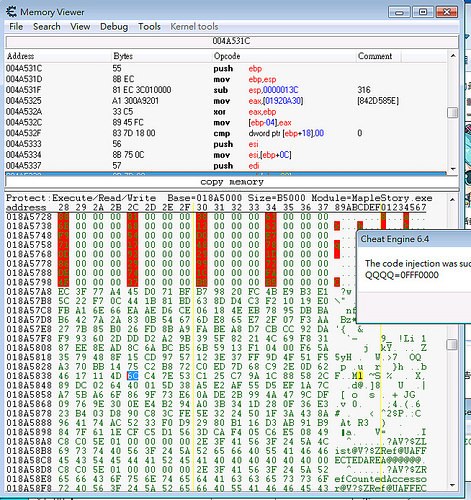Image resolution: width=471 pixels, height=500 pixels.
Task: Select disassembler row 004A5333 push esi
Action: 226,144
